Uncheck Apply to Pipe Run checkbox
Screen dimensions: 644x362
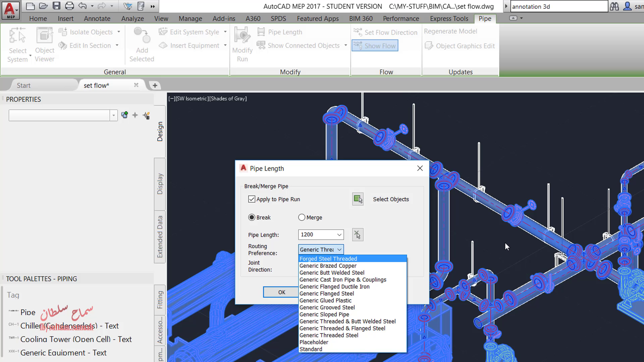pyautogui.click(x=252, y=199)
